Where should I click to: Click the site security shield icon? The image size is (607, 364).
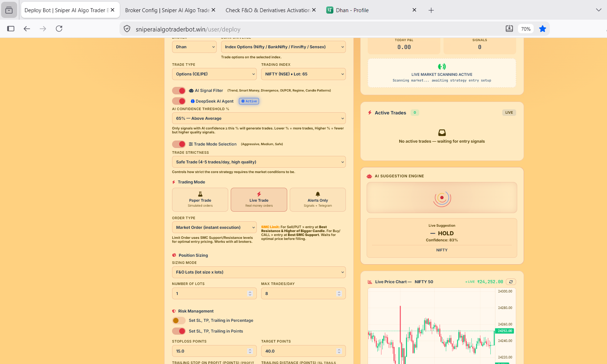click(x=127, y=29)
